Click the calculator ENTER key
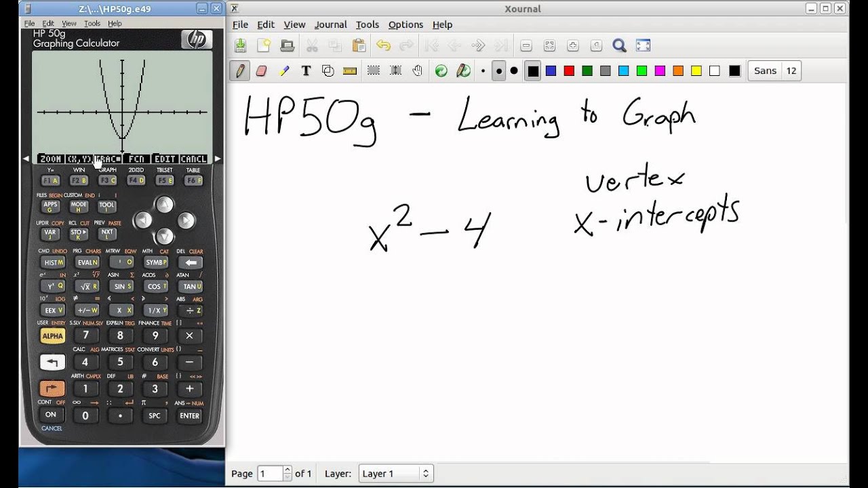The image size is (868, 488). (189, 415)
